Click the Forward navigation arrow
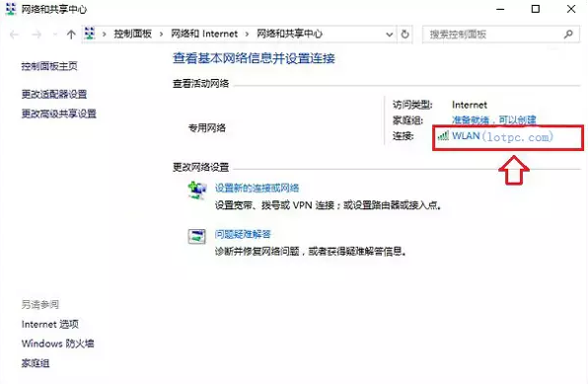The height and width of the screenshot is (384, 588). coord(37,35)
